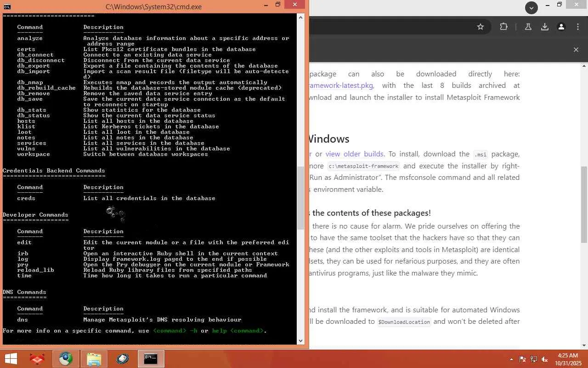
Task: Click the "loot" command in cmd
Action: 24,132
